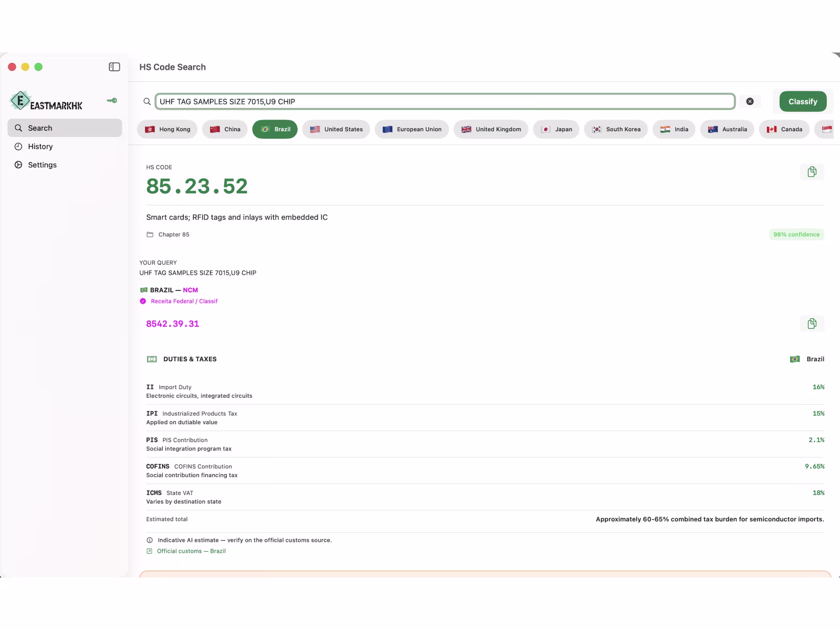The width and height of the screenshot is (840, 630).
Task: Click the Duties & Taxes banknote icon
Action: (152, 359)
